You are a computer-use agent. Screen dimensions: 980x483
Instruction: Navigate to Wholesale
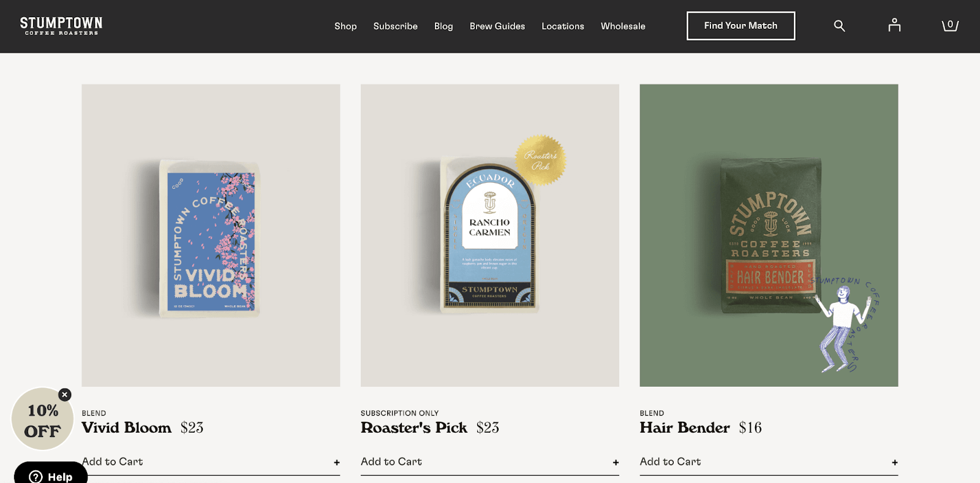[623, 26]
